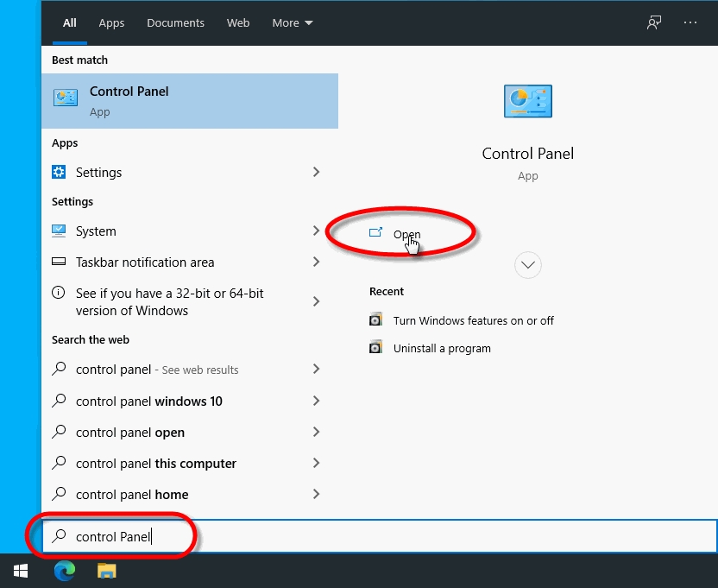Screen dimensions: 718x588
Task: Open recent Turn Windows features on or off
Action: point(473,320)
